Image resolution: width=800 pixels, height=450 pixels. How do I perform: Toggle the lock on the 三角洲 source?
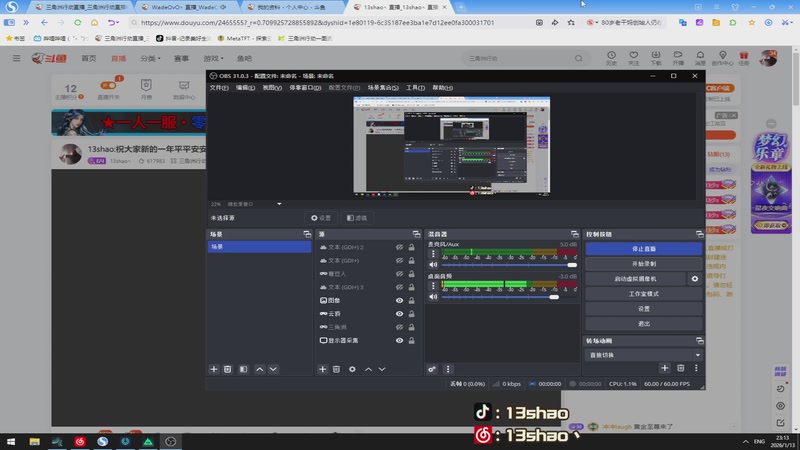(411, 327)
